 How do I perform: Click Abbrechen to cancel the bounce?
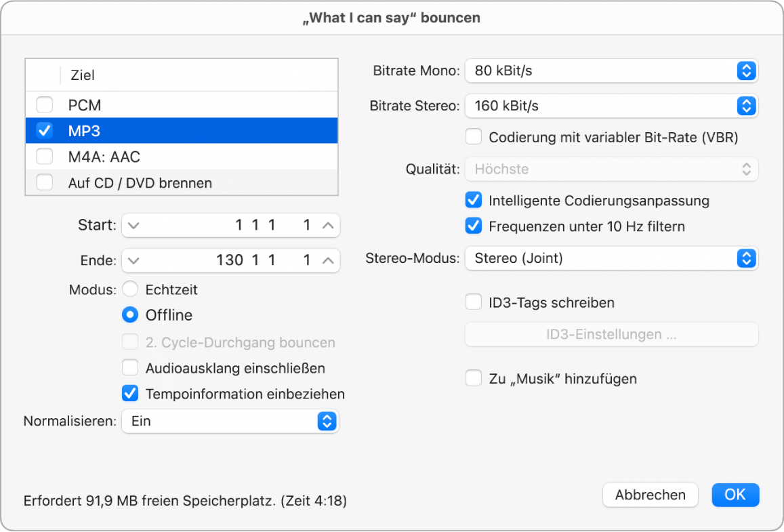pyautogui.click(x=649, y=495)
